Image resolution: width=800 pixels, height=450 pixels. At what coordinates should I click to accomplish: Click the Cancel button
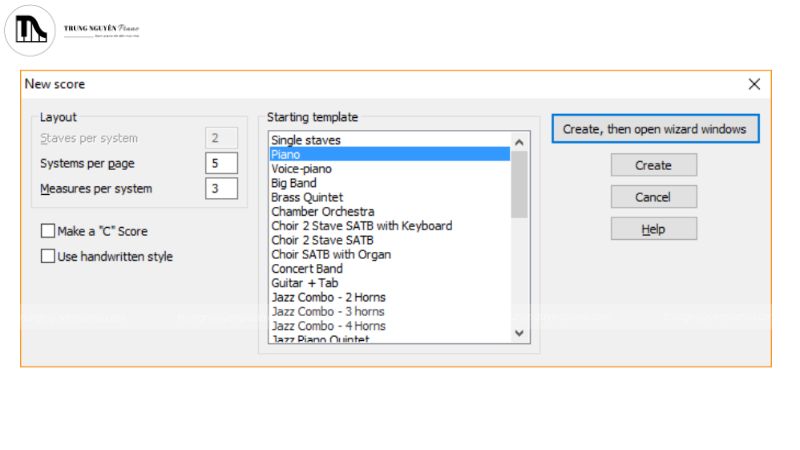click(x=653, y=197)
